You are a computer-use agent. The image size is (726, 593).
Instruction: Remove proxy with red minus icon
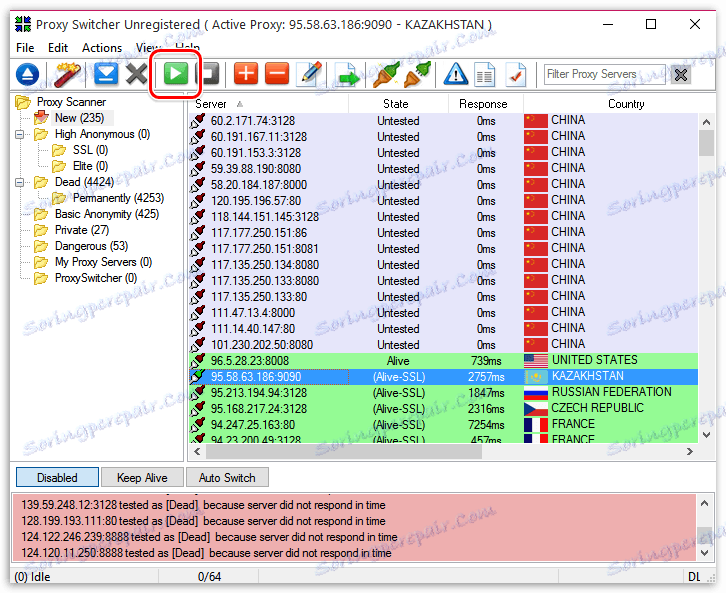coord(277,74)
